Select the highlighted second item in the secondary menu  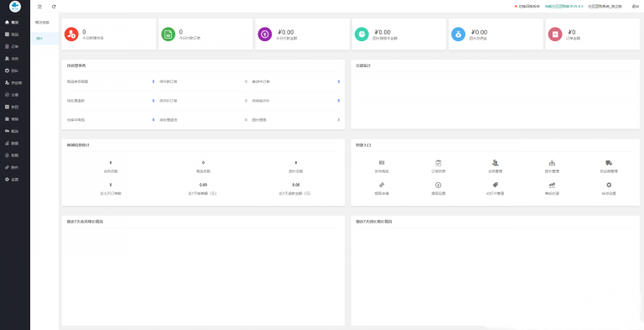(x=44, y=39)
